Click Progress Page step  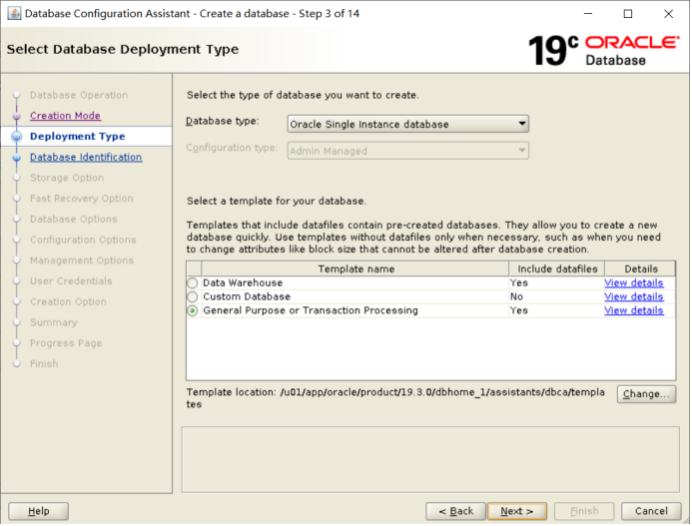(x=66, y=343)
